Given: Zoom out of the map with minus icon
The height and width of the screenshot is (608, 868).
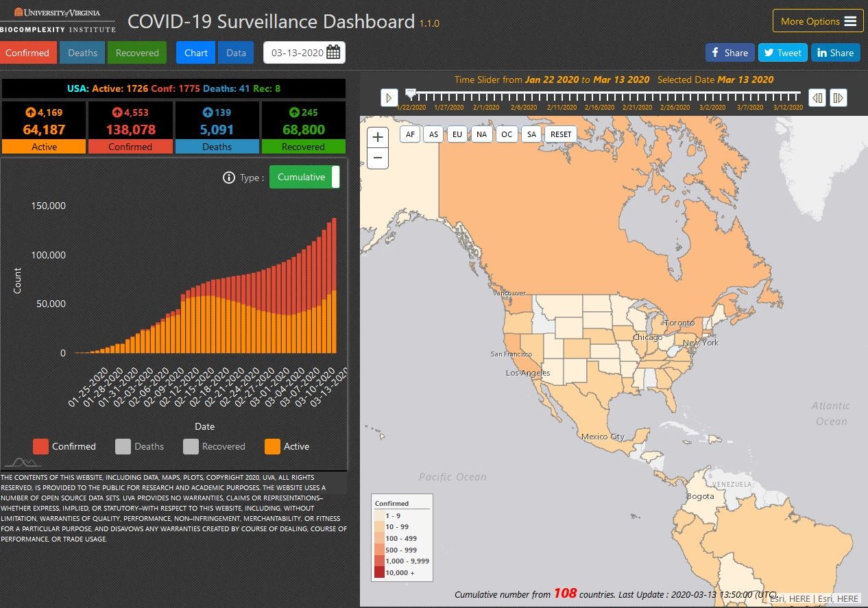Looking at the screenshot, I should [x=378, y=158].
